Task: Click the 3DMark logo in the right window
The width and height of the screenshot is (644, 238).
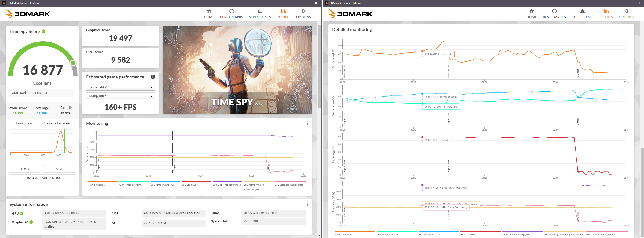Action: pos(350,13)
